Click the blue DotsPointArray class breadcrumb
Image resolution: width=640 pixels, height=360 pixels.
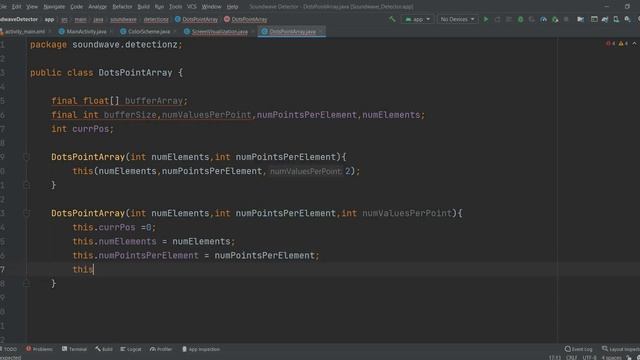tap(196, 19)
